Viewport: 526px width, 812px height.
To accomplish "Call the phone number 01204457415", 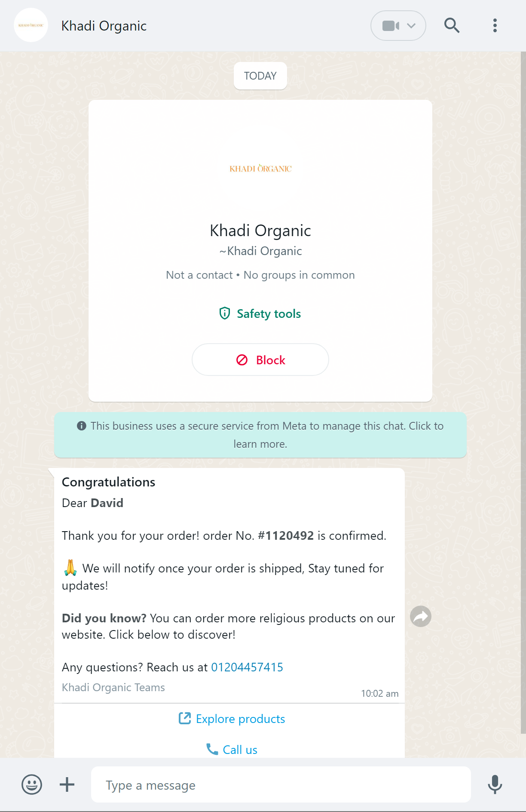I will click(x=247, y=667).
